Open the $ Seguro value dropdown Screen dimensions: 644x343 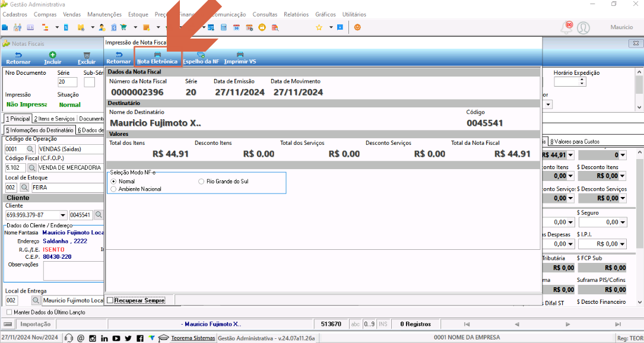(x=623, y=222)
